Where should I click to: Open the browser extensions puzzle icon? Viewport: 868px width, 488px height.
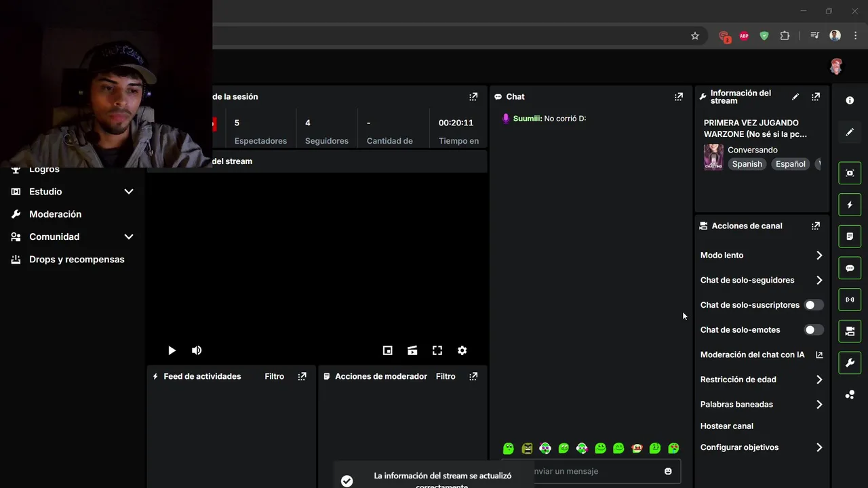[785, 36]
